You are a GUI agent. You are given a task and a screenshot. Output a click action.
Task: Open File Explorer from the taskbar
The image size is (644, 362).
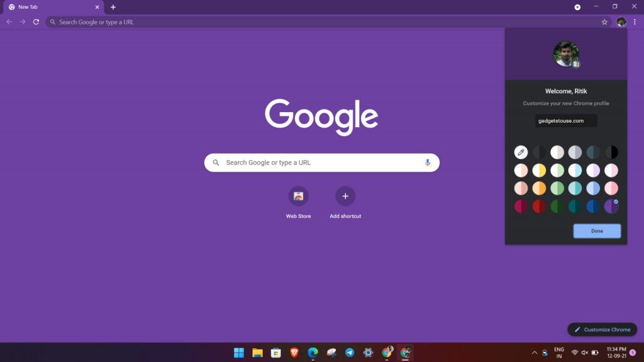(257, 353)
